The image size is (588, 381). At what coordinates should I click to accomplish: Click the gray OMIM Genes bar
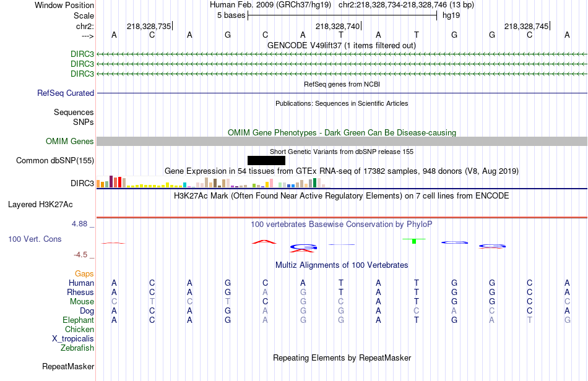tap(342, 141)
